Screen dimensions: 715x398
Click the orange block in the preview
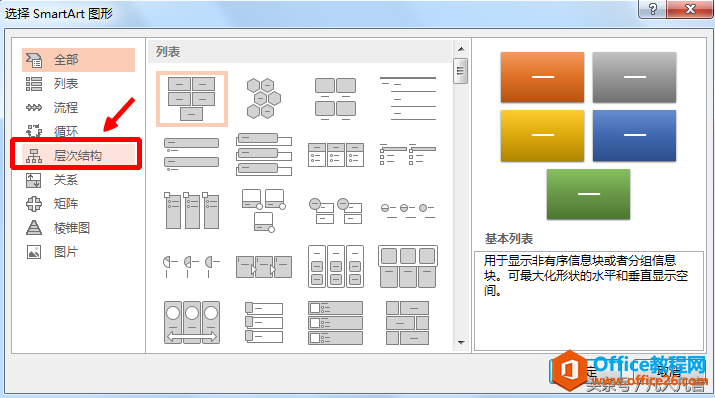542,77
